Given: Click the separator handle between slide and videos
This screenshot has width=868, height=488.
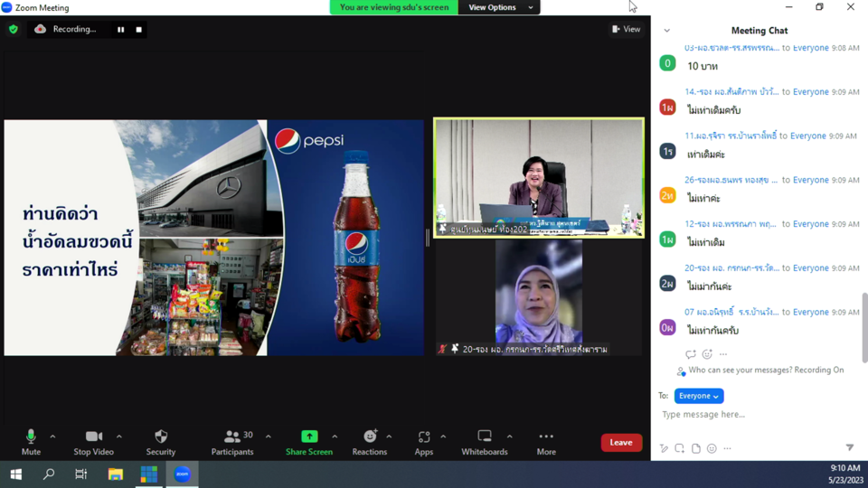Looking at the screenshot, I should pyautogui.click(x=428, y=238).
